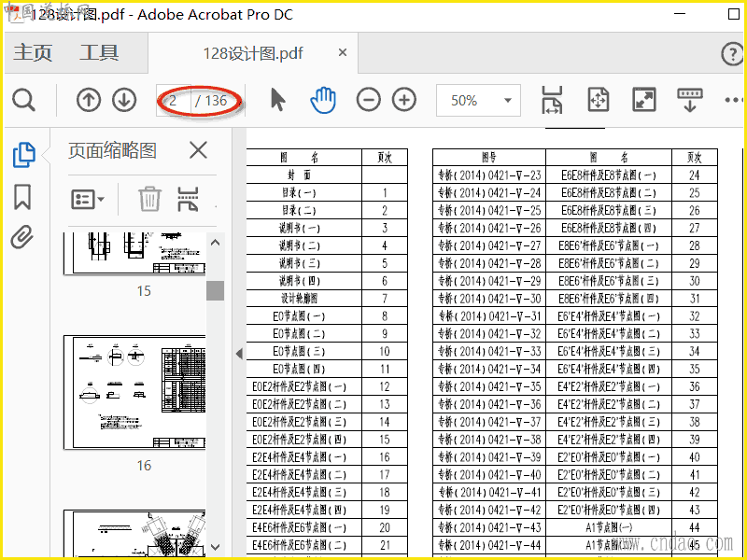The height and width of the screenshot is (560, 747).
Task: Close the 页面缩略图 panel
Action: tap(198, 150)
